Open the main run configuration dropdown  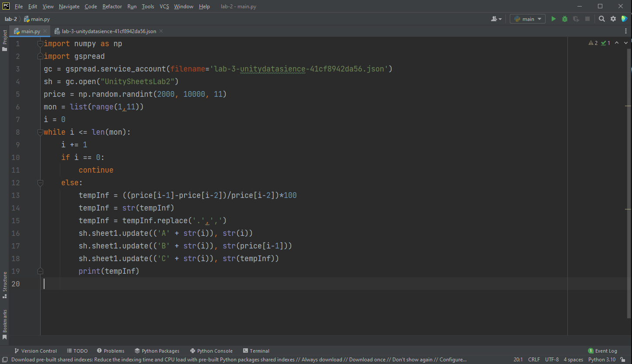point(527,19)
